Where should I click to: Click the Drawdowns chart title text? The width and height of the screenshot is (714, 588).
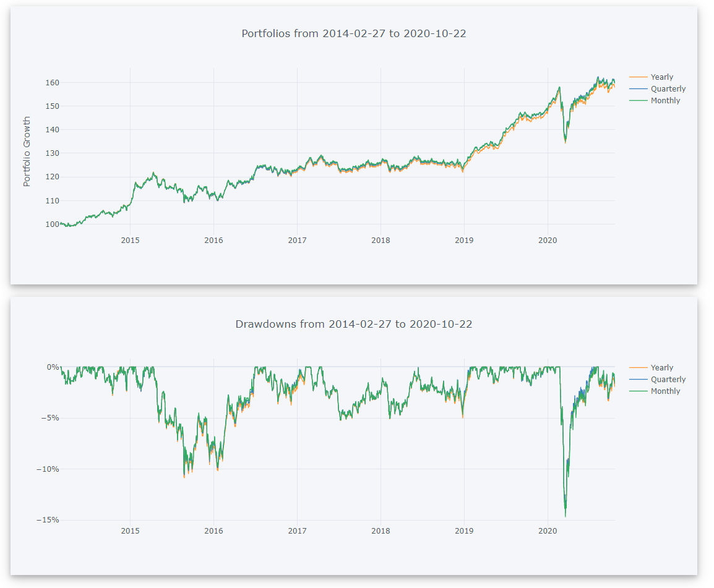pos(353,324)
